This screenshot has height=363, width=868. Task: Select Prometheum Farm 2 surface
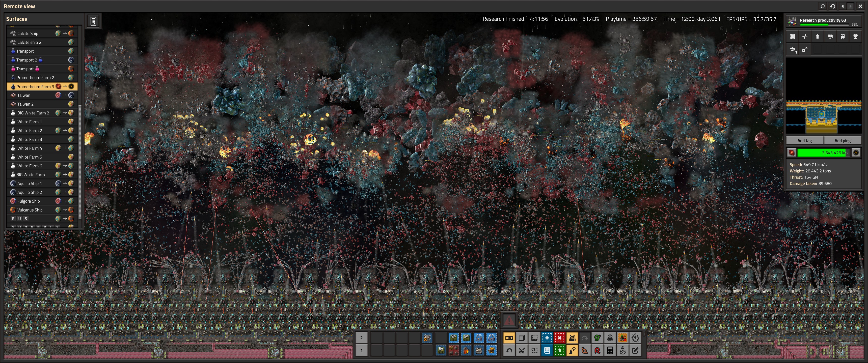pos(42,77)
